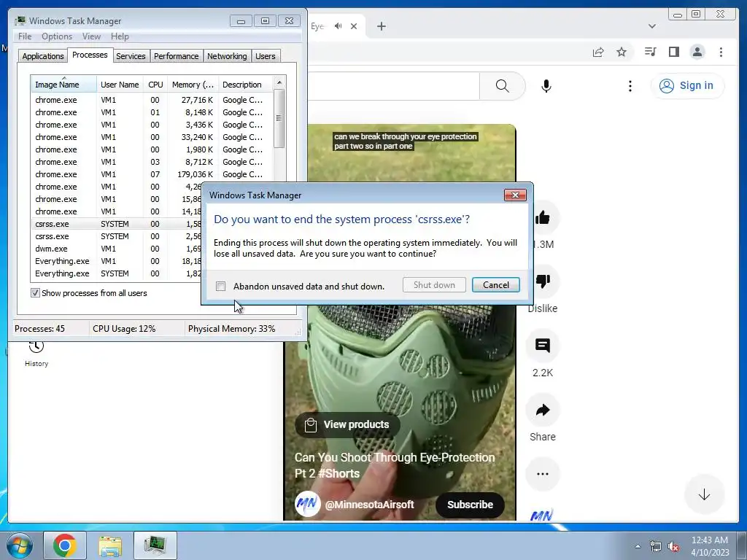Uncheck Show processes from all users
The image size is (747, 560).
point(35,293)
